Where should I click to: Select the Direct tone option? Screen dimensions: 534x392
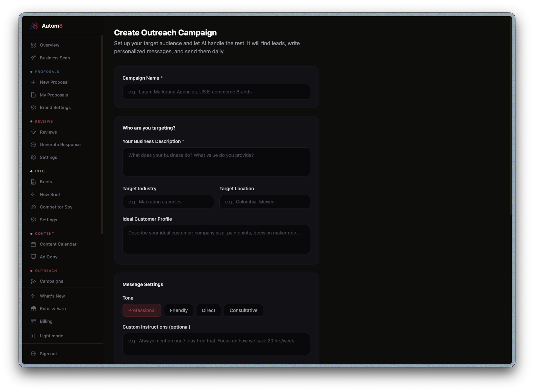(x=209, y=310)
